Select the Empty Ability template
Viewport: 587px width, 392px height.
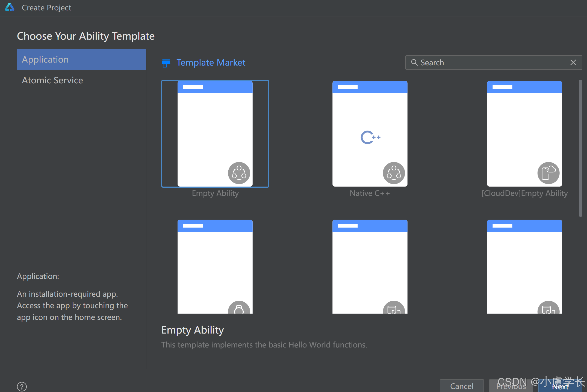point(215,134)
